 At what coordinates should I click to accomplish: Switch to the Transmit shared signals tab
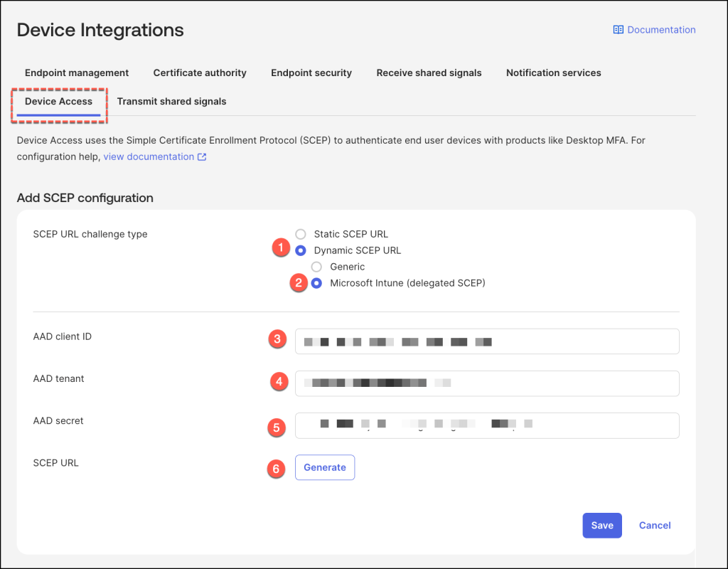[x=171, y=102]
